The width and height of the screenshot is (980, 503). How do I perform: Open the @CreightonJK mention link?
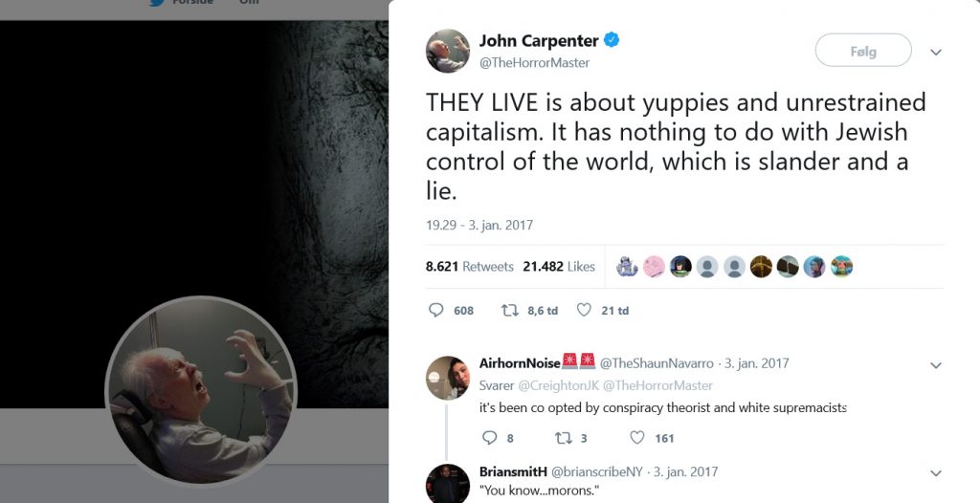tap(558, 385)
